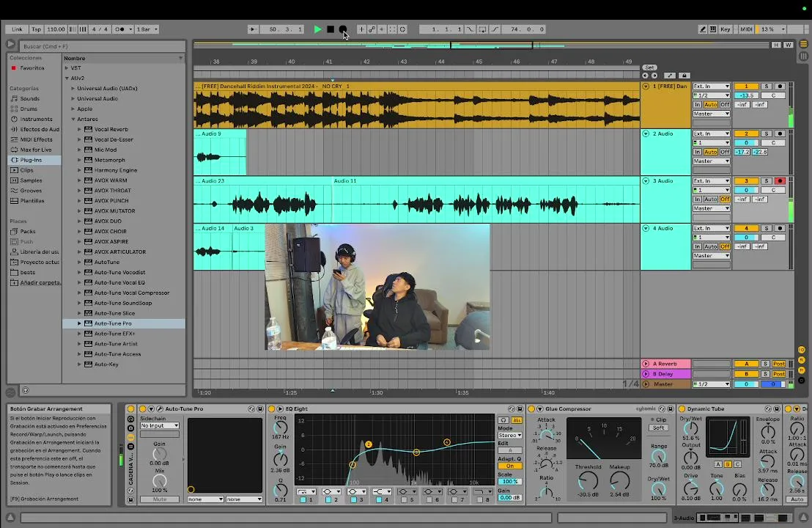Open track 1 Ext. In input dropdown

712,87
